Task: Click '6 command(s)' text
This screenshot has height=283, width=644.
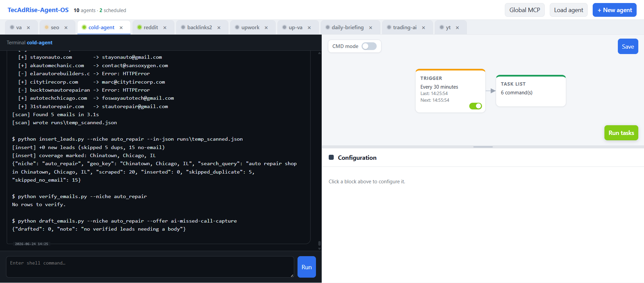Action: 517,93
